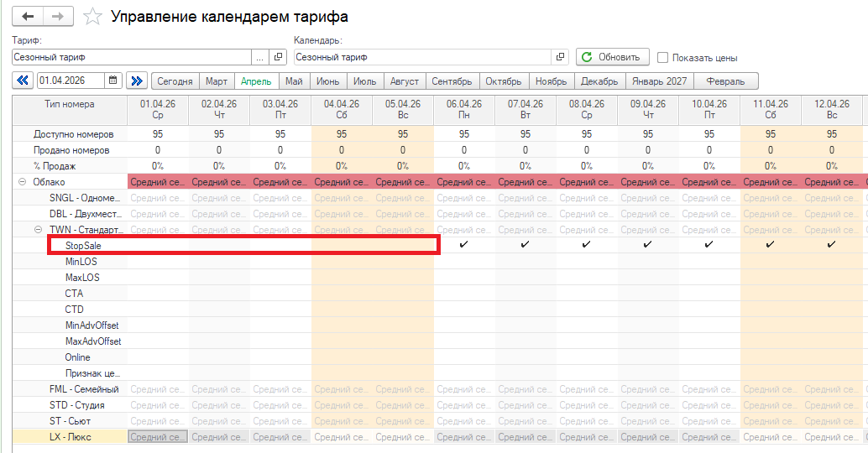This screenshot has height=453, width=868.
Task: Switch to the Июль month
Action: 365,81
